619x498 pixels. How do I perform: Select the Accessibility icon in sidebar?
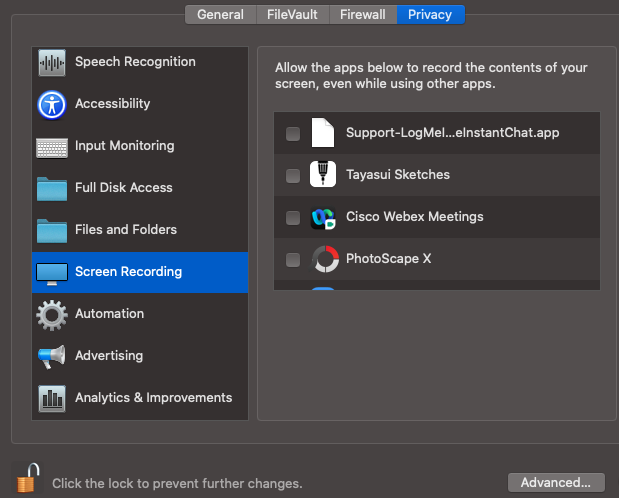[x=51, y=104]
